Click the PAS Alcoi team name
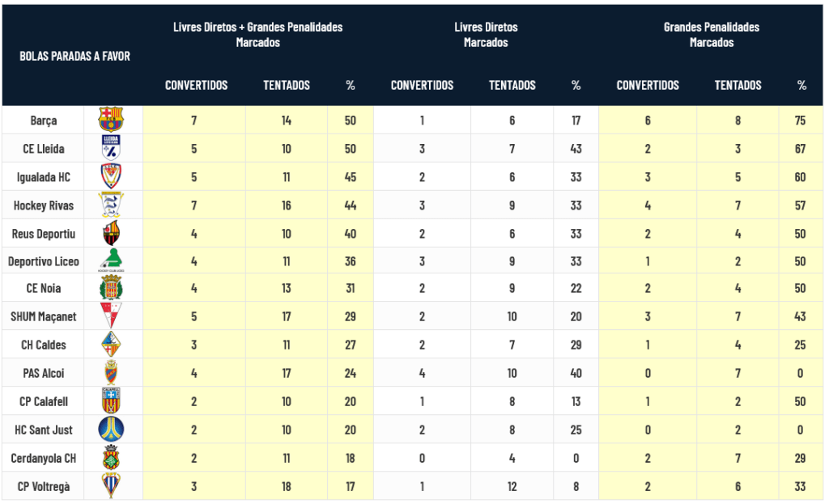 44,373
